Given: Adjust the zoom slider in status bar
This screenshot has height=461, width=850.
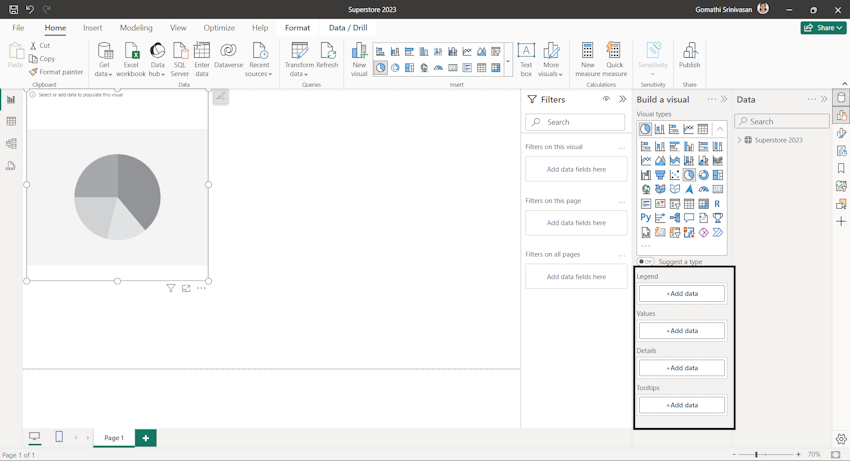Looking at the screenshot, I should (756, 454).
